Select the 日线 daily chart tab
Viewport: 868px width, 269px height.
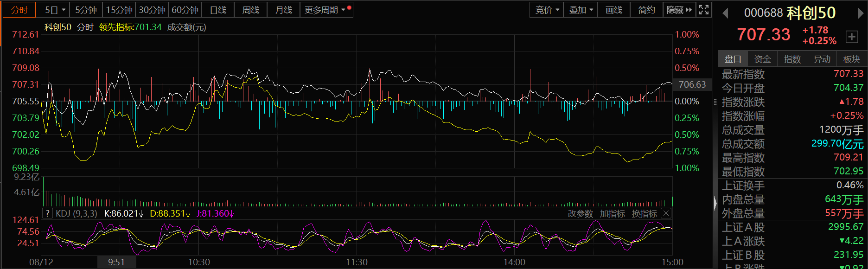point(218,10)
